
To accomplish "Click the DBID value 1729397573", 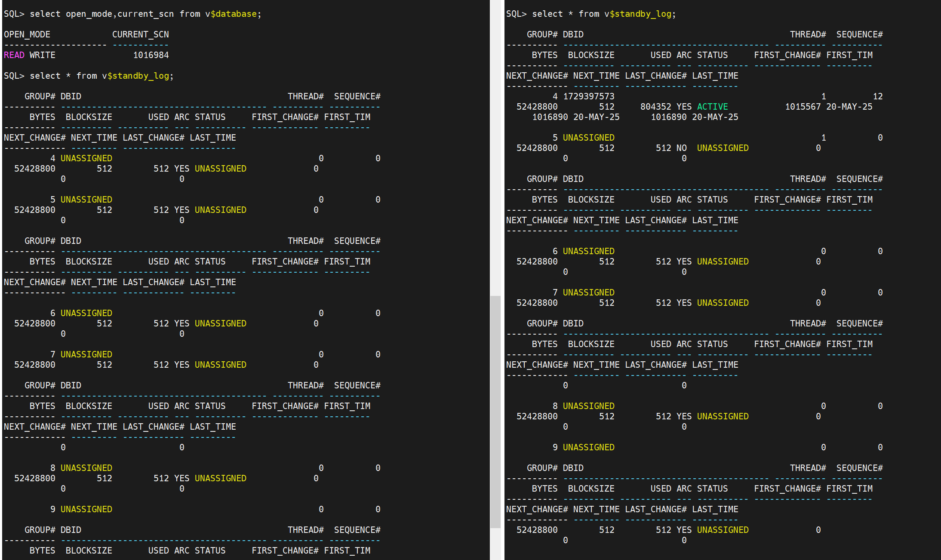I will tap(588, 96).
